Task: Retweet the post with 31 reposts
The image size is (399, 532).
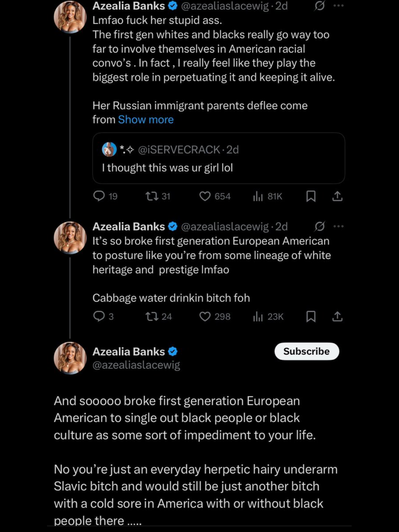Action: click(x=158, y=196)
